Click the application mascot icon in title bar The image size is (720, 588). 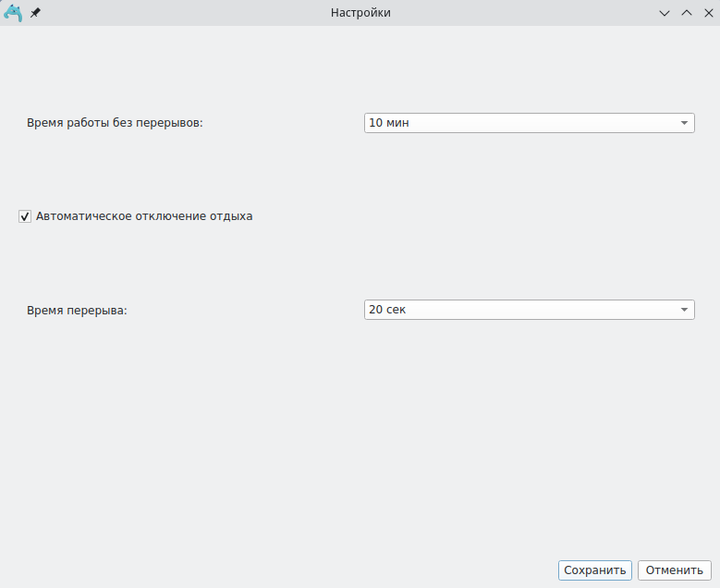click(x=13, y=13)
